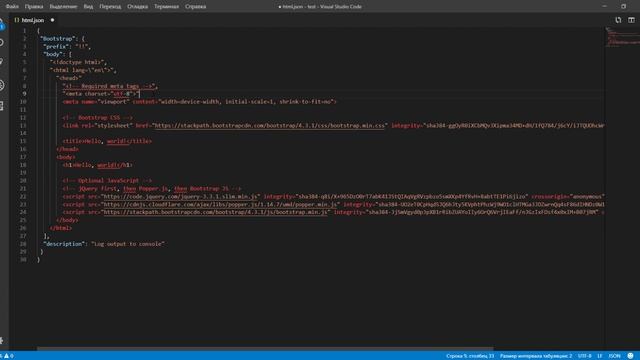
Task: Click the UTF-8 encoding status entry
Action: click(x=584, y=356)
